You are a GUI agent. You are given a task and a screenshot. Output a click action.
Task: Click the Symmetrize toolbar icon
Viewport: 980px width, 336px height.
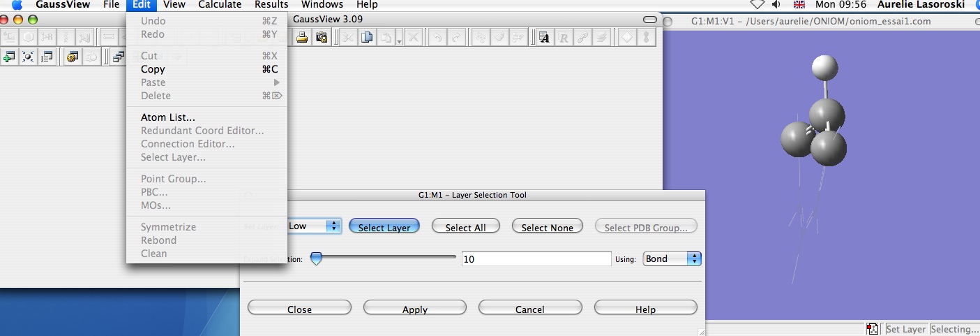pyautogui.click(x=518, y=37)
